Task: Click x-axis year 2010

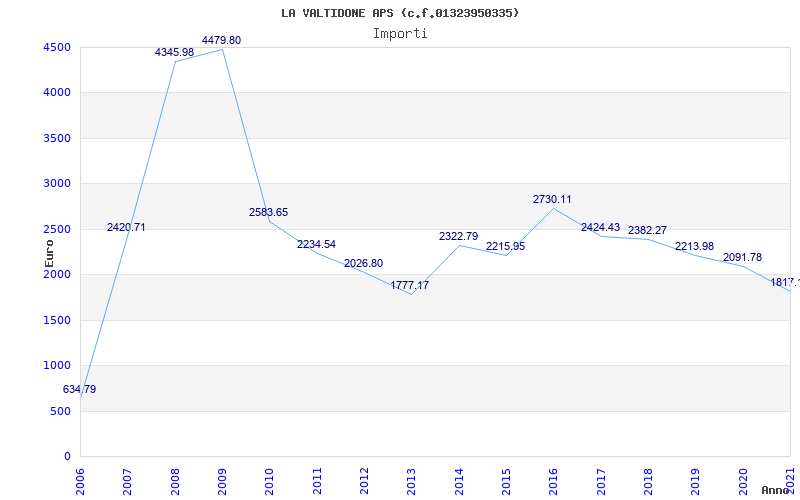Action: 270,481
